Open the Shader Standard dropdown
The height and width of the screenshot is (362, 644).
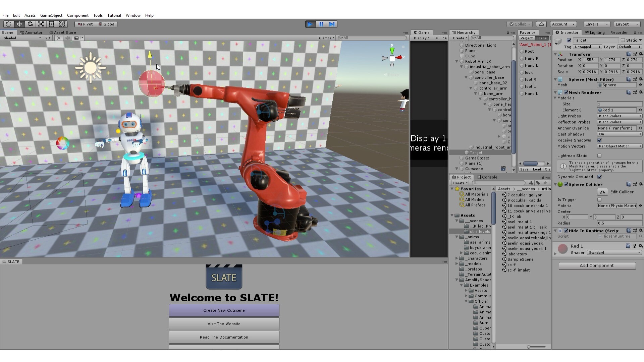click(x=614, y=253)
